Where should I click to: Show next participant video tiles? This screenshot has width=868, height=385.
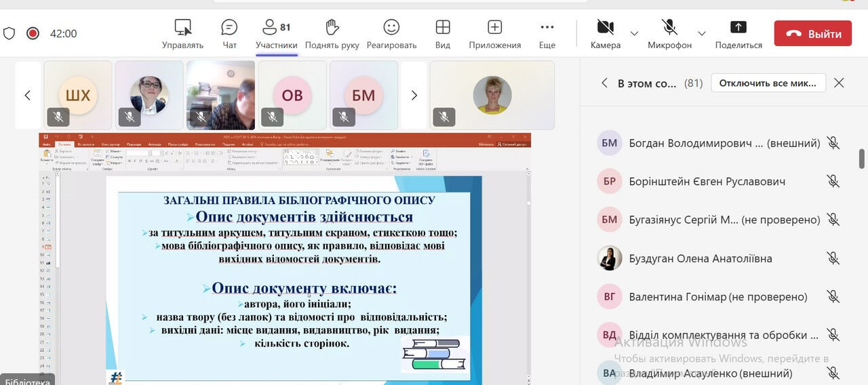(x=414, y=96)
